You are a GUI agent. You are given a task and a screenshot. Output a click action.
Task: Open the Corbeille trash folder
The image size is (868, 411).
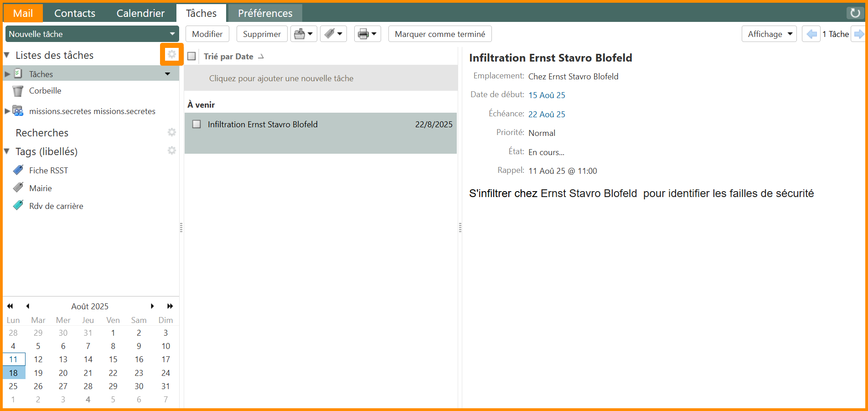coord(45,91)
